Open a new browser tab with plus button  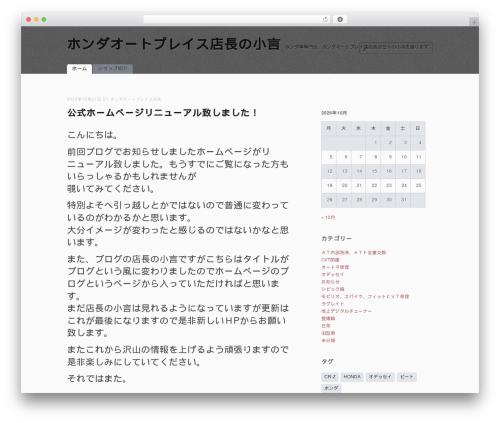point(474,22)
